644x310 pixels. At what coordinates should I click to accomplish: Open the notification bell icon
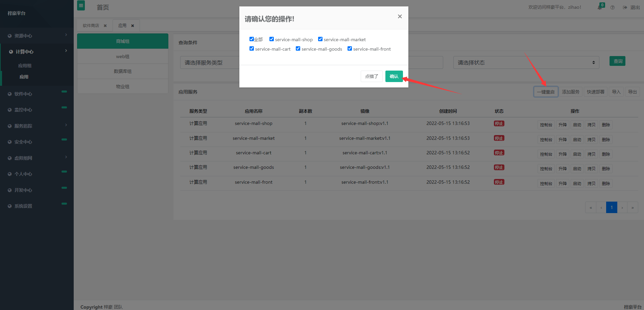coord(600,7)
